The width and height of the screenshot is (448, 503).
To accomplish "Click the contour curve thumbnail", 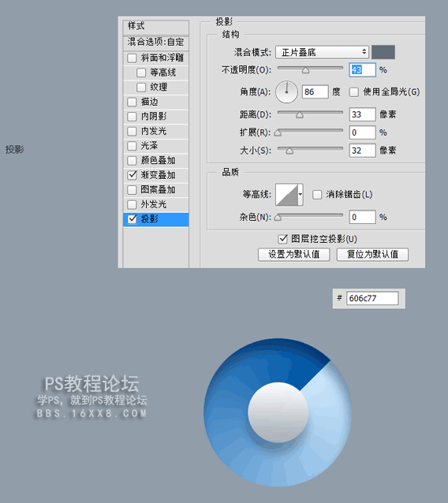I will click(x=286, y=195).
